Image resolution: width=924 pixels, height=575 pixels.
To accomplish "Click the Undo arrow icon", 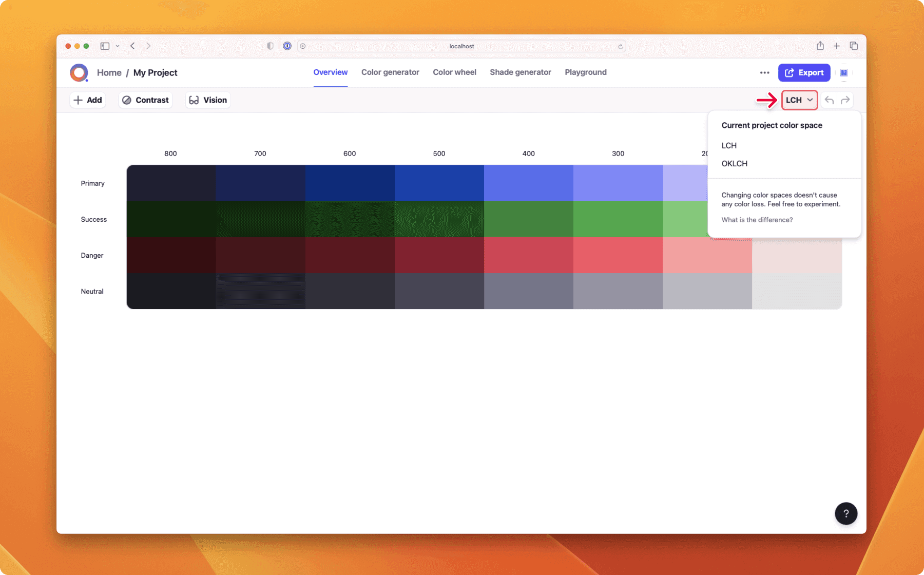I will (830, 100).
